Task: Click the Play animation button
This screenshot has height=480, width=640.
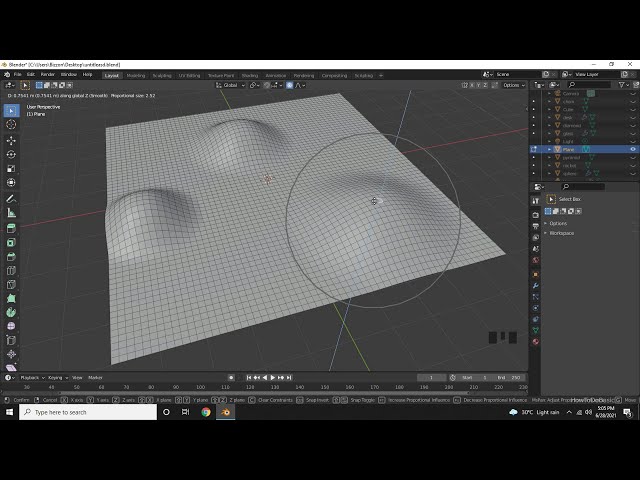Action: click(x=273, y=378)
